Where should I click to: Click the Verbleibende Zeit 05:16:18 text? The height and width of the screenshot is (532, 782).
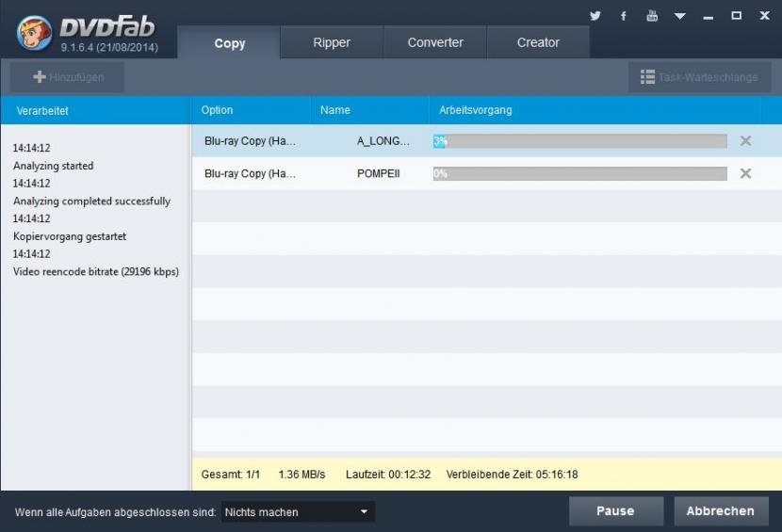point(513,475)
